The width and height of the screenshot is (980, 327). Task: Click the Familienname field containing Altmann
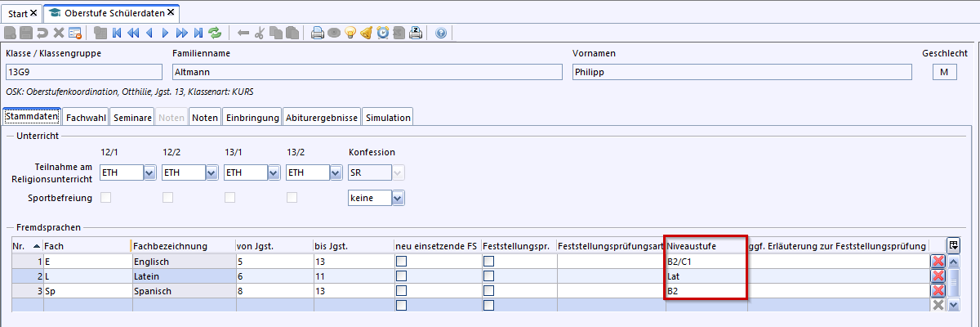[367, 72]
